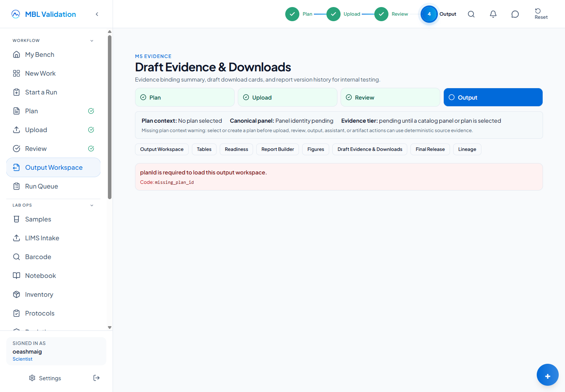Screen dimensions: 565x392
Task: Click the sign-out icon beside Settings
Action: [x=97, y=378]
